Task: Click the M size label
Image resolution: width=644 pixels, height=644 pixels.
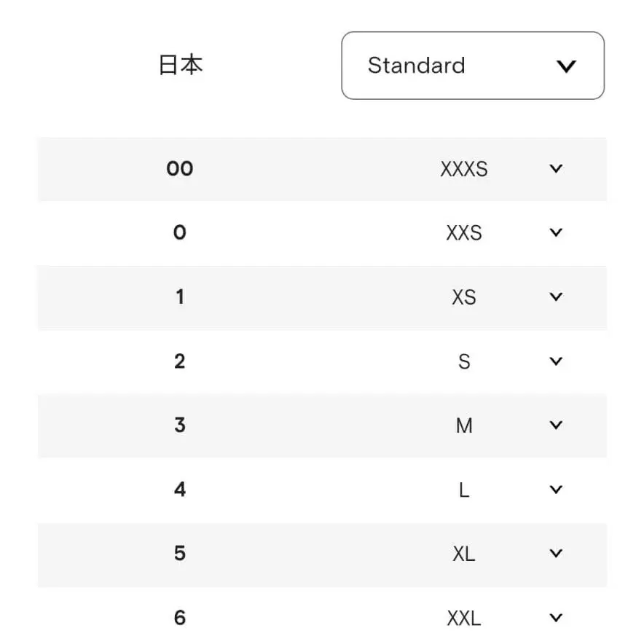Action: click(x=463, y=425)
